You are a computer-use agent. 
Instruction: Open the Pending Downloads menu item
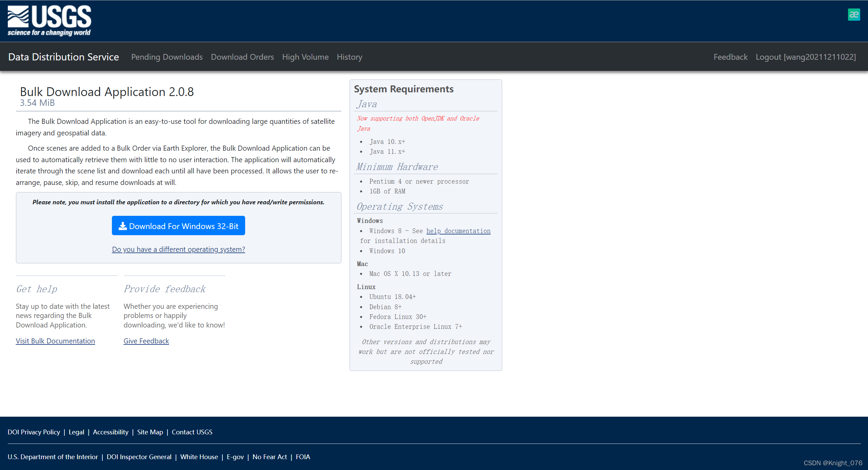click(167, 57)
